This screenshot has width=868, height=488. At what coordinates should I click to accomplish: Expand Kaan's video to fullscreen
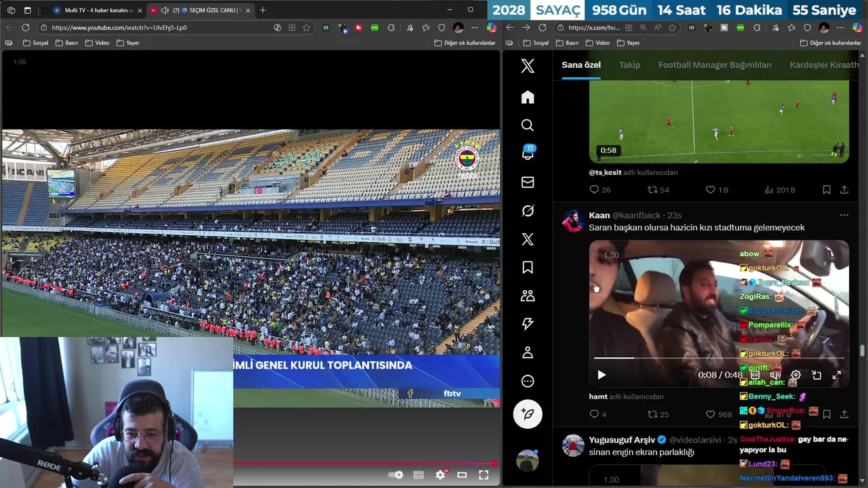click(837, 375)
